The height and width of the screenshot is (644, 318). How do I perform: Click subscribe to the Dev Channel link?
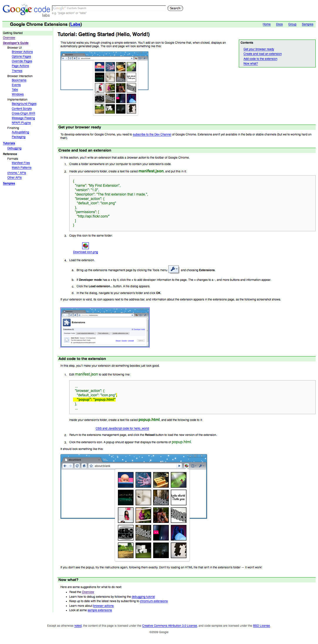(152, 135)
